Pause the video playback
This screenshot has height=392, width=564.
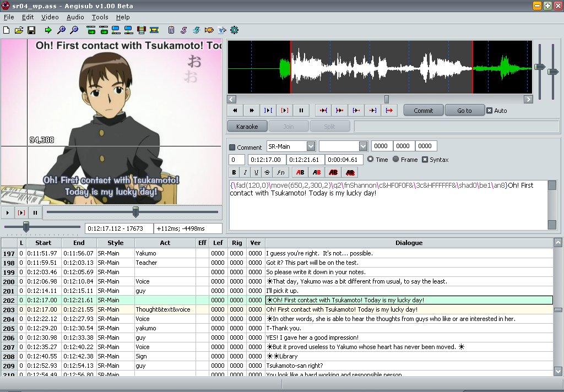(x=35, y=213)
